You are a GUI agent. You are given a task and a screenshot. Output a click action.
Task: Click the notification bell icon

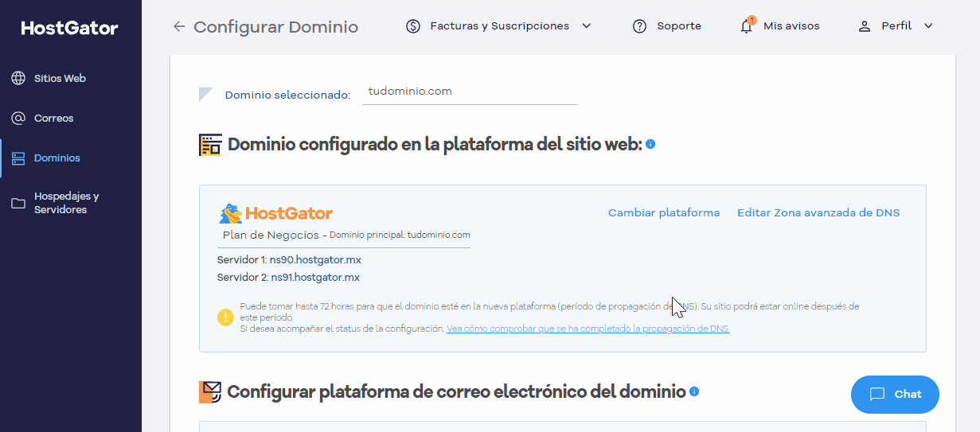pos(746,25)
